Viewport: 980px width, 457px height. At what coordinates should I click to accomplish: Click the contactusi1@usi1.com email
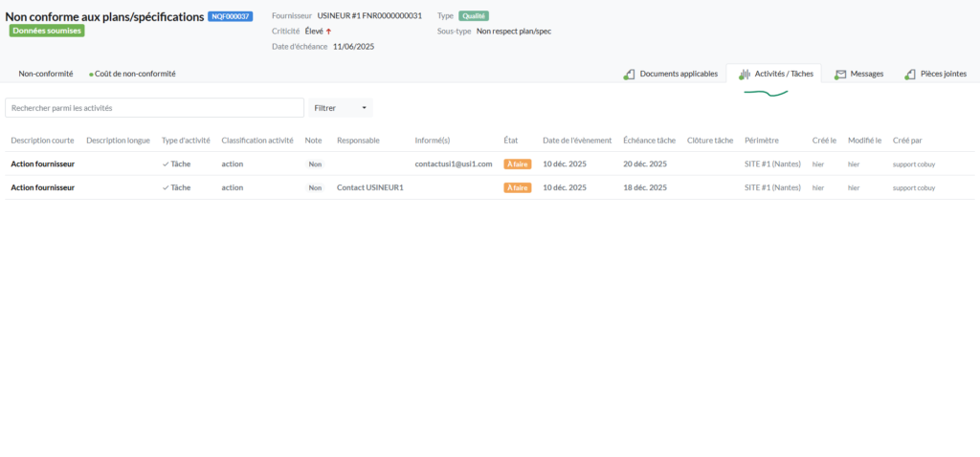tap(453, 163)
